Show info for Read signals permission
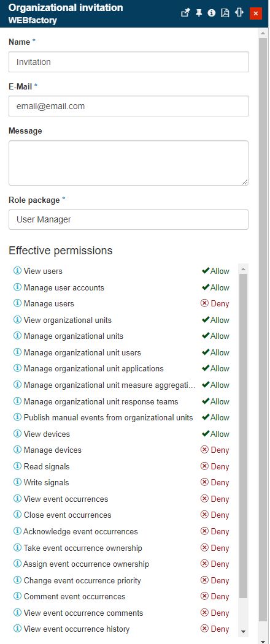270x644 pixels. [17, 466]
